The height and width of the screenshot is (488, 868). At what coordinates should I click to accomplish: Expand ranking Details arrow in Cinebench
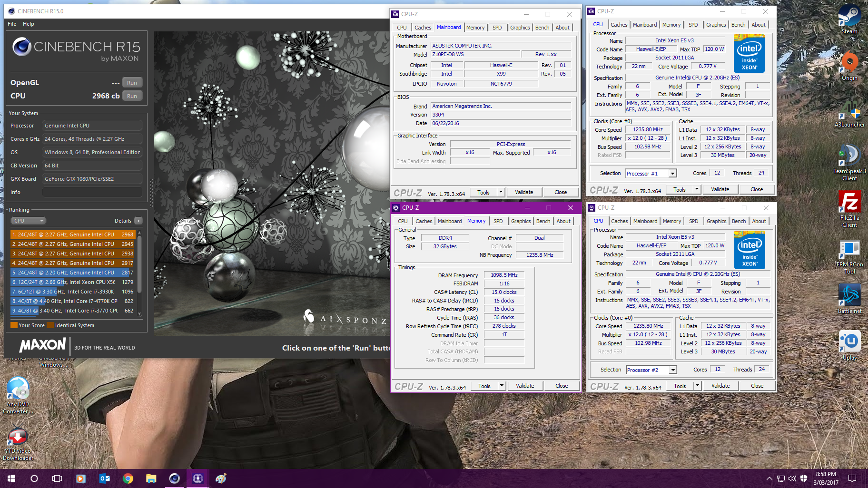(x=138, y=221)
